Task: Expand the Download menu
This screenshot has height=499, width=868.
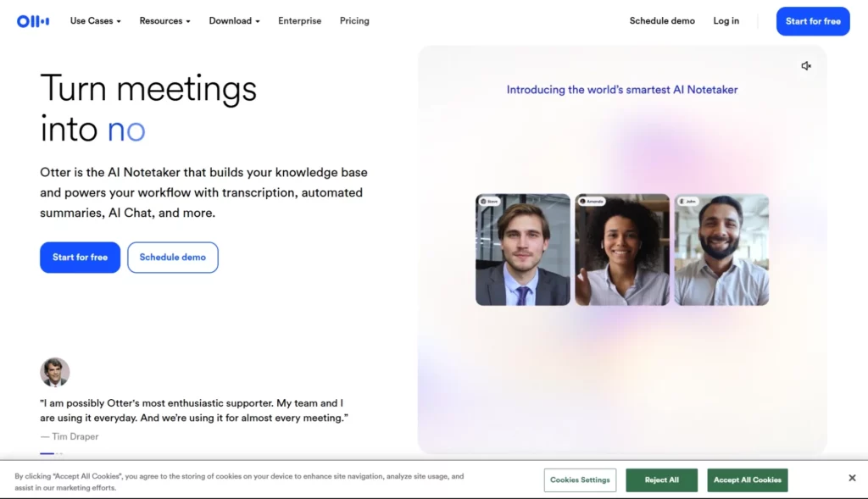Action: point(234,21)
